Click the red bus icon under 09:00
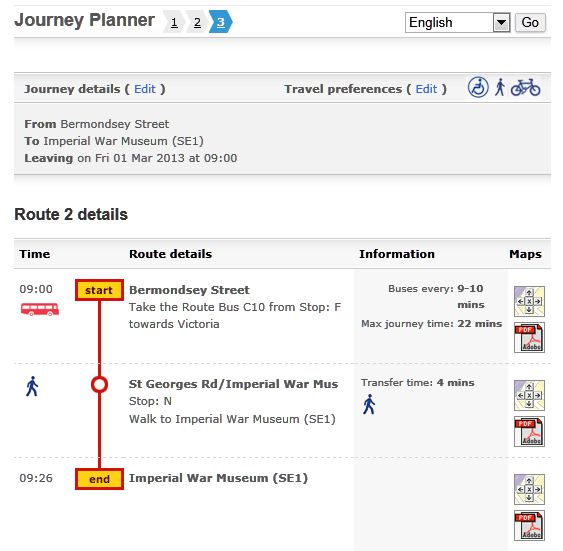The height and width of the screenshot is (551, 563). [39, 309]
